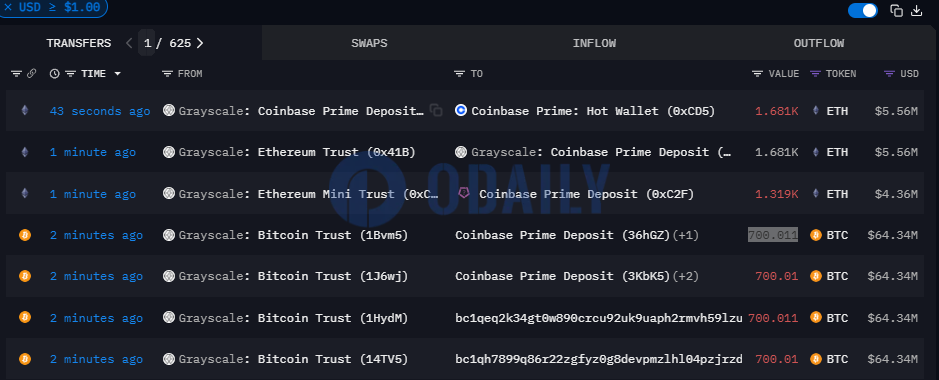Open the TO column filter icon
The width and height of the screenshot is (939, 380).
[459, 74]
